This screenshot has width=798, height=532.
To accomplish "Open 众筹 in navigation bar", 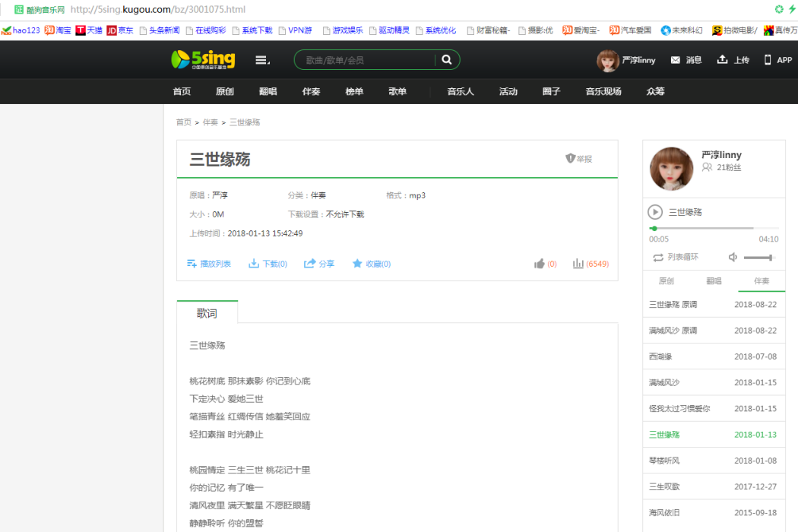I will pos(655,92).
